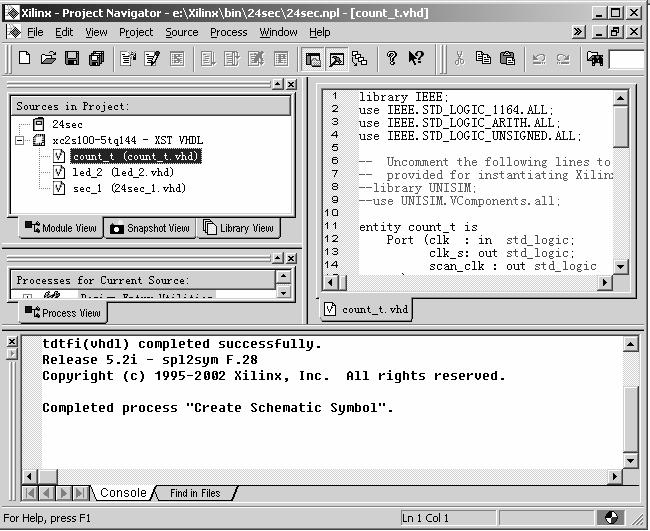Click the greyed icon after Add Source
Screen dimensions: 650x531
click(177, 58)
